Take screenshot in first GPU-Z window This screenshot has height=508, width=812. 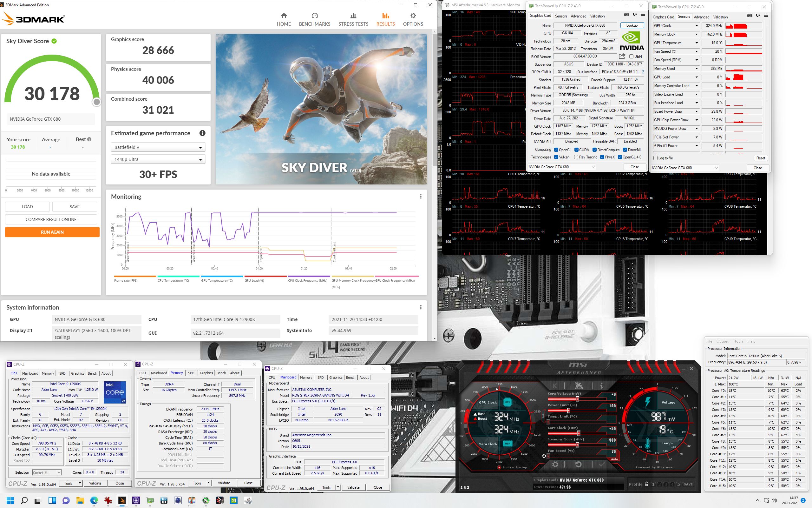[x=626, y=15]
